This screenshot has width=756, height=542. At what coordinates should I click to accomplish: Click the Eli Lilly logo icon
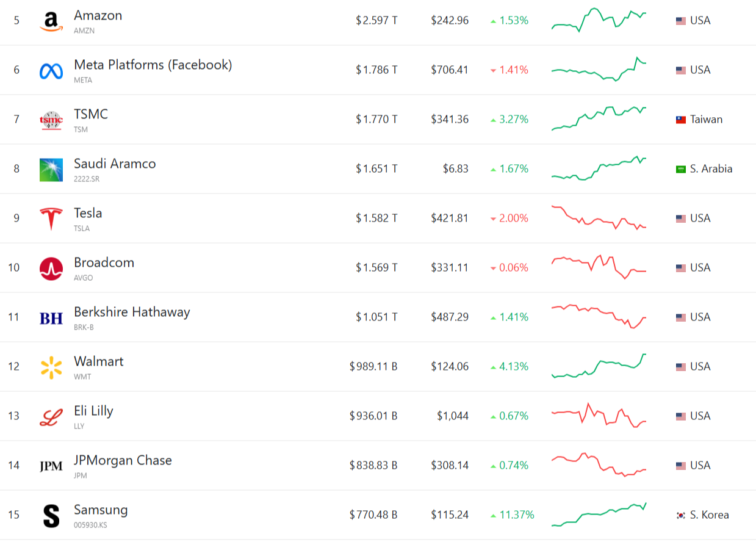click(x=51, y=417)
